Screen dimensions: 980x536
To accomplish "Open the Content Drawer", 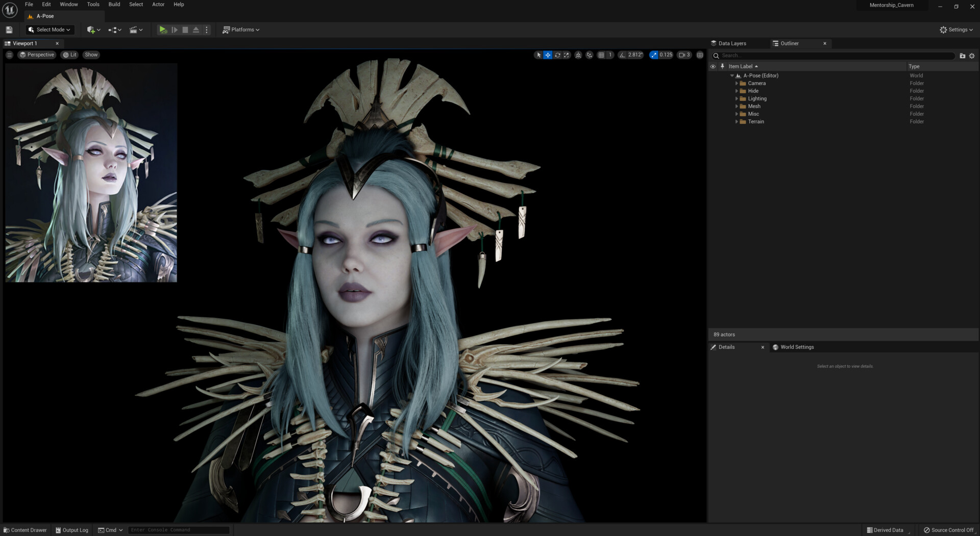I will pos(25,530).
